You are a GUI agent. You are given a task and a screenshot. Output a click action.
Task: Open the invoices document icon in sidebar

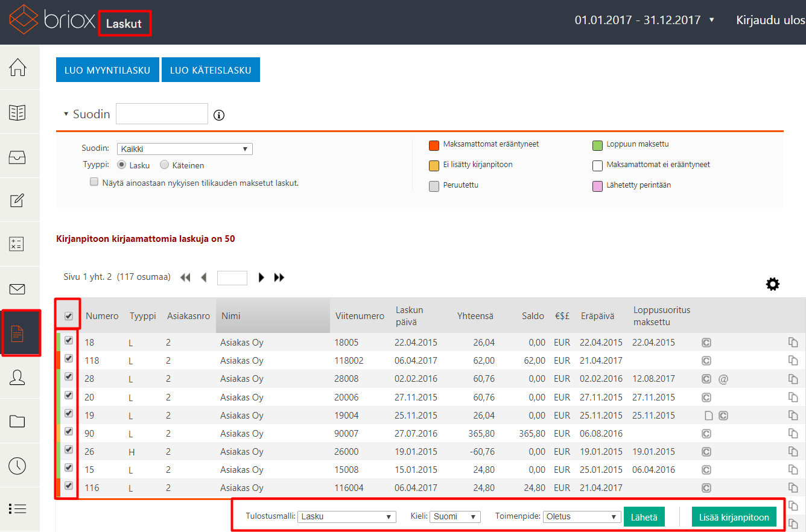point(18,333)
